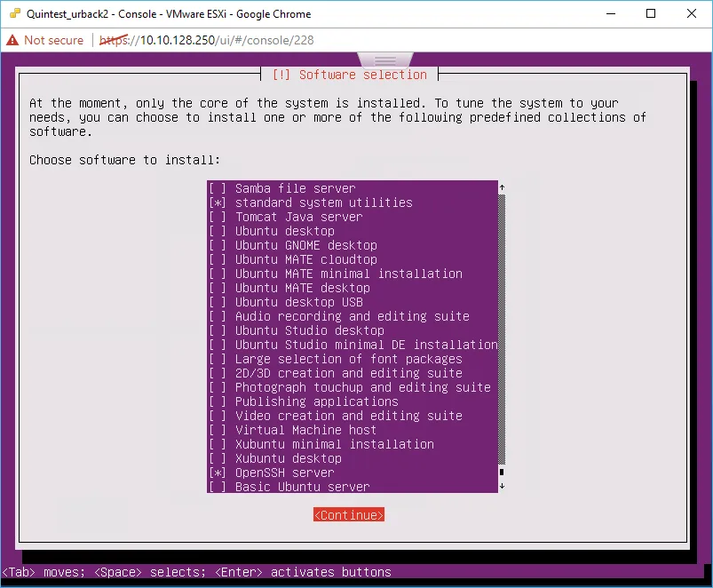This screenshot has width=713, height=588.
Task: Uncheck standard system utilities
Action: pyautogui.click(x=218, y=203)
